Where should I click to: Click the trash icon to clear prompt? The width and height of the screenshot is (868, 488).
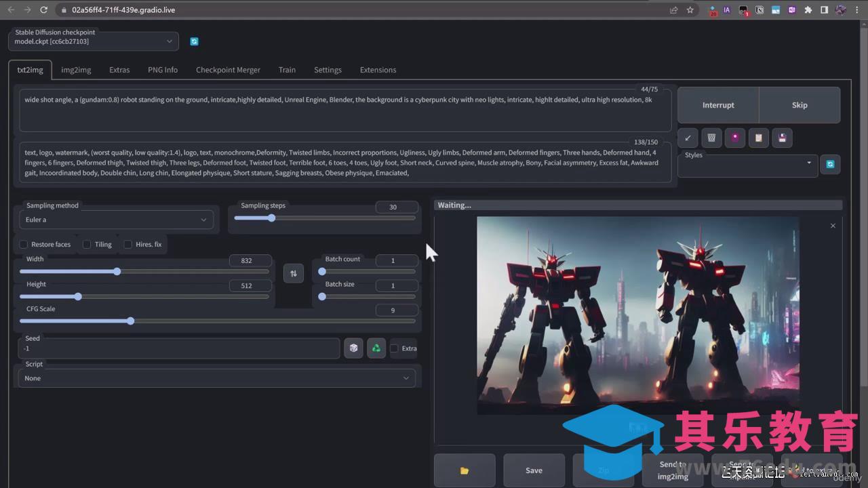tap(711, 138)
